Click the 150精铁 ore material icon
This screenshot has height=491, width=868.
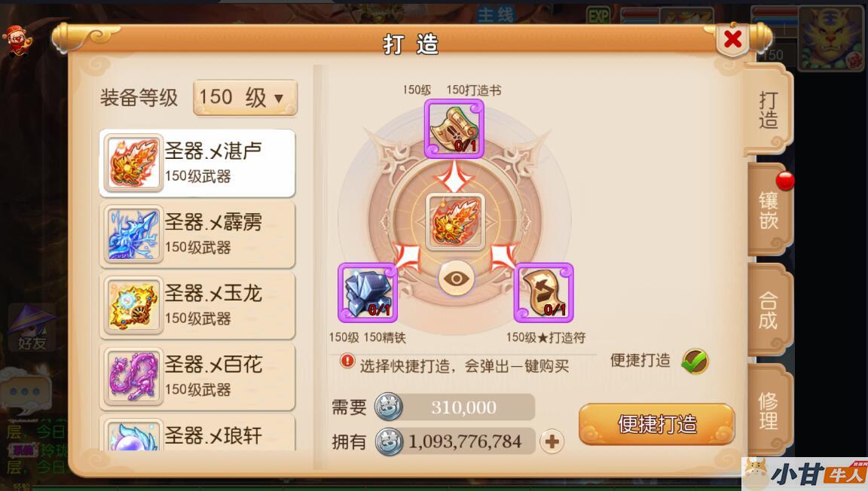point(368,293)
